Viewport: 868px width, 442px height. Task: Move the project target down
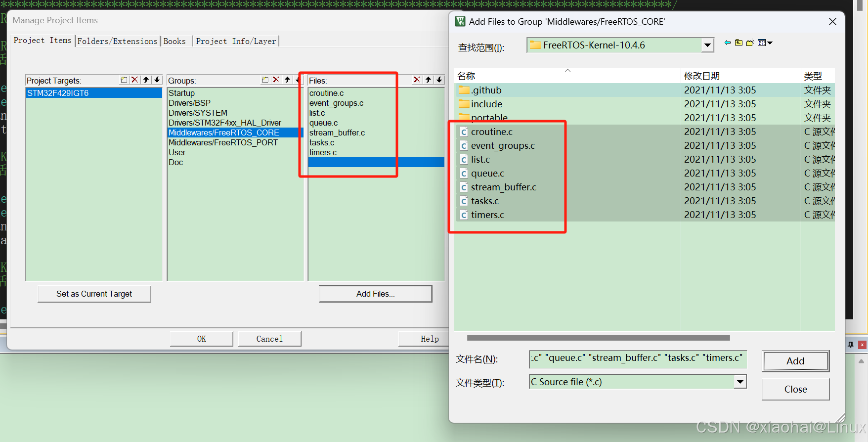point(157,80)
